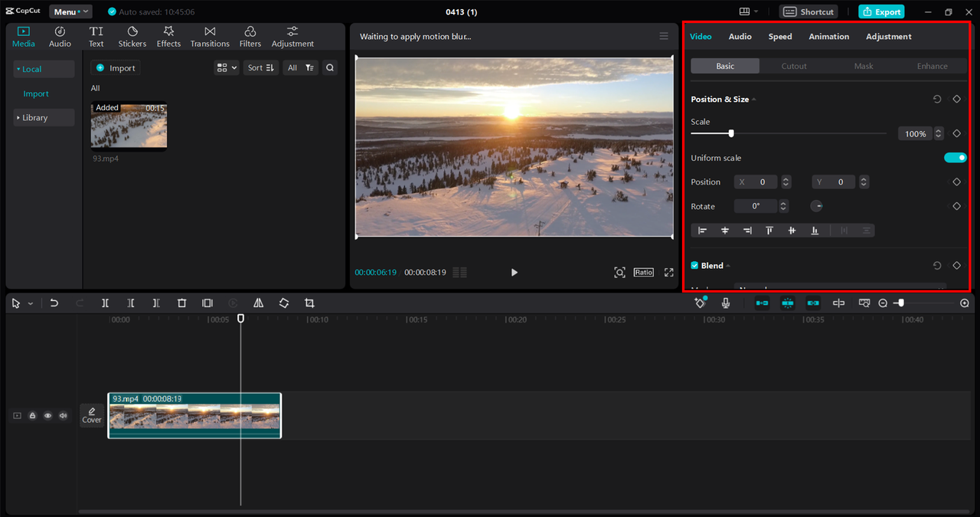This screenshot has width=980, height=517.
Task: Undo the last edit in the timeline toolbar
Action: [54, 303]
